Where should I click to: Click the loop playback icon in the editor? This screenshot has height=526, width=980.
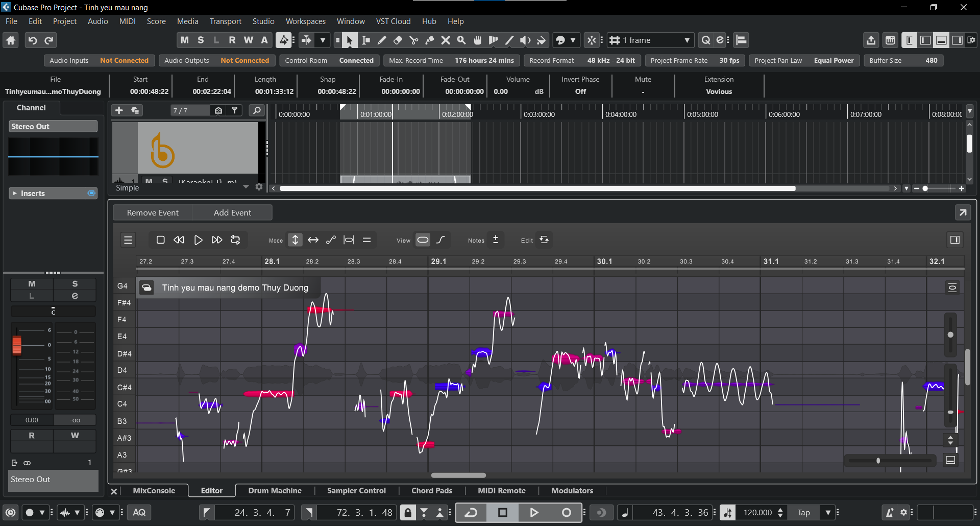[x=235, y=240]
